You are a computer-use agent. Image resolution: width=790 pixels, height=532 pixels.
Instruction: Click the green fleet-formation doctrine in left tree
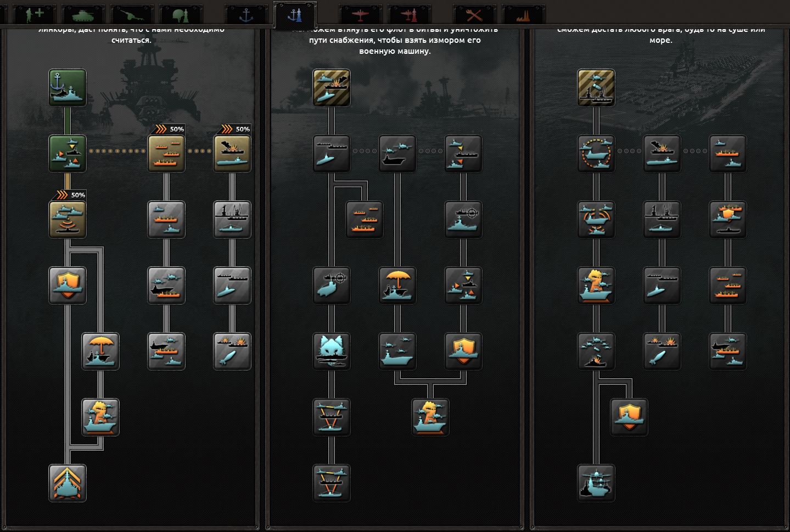68,154
